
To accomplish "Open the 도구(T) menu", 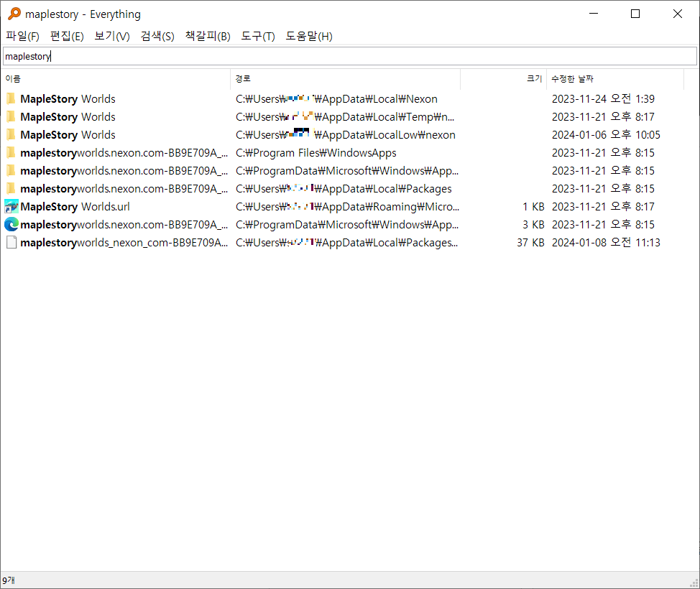I will click(x=258, y=36).
